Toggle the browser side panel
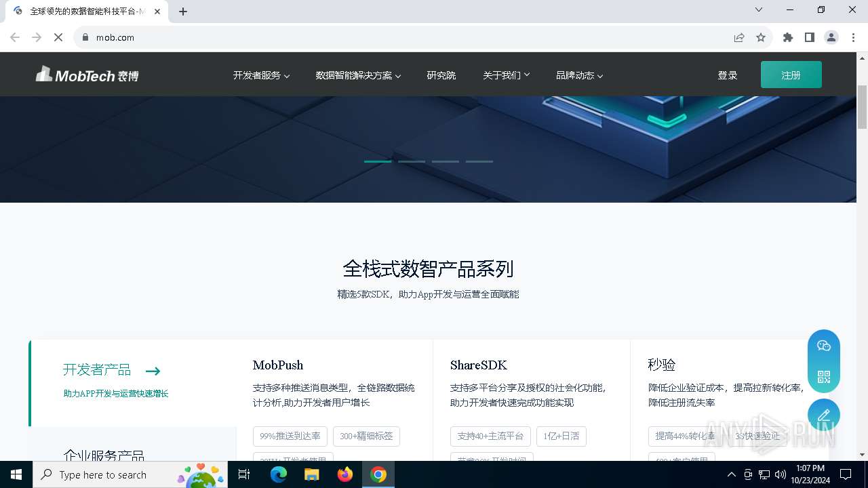This screenshot has width=868, height=488. pyautogui.click(x=810, y=37)
